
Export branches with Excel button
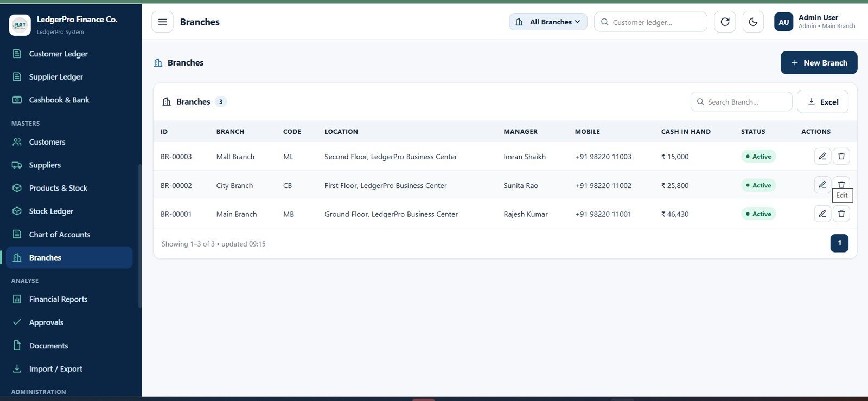tap(822, 102)
